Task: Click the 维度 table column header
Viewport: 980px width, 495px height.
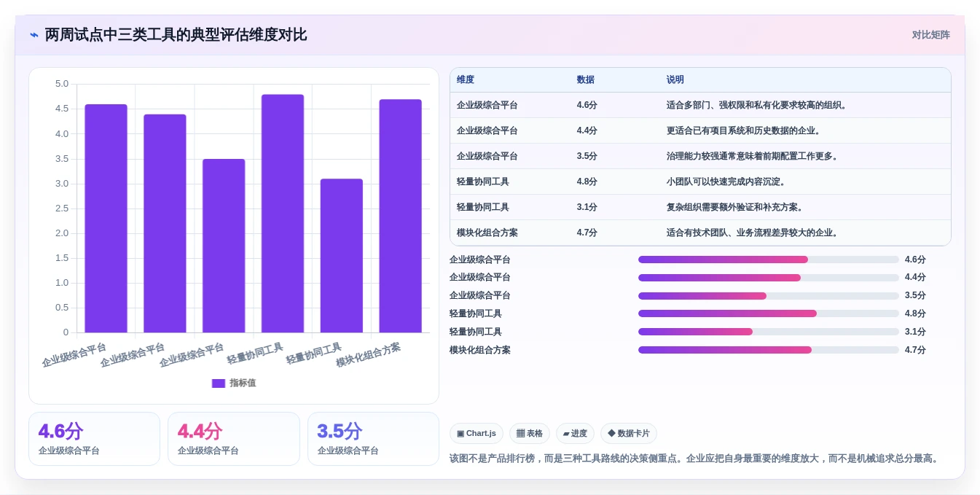Action: tap(466, 80)
